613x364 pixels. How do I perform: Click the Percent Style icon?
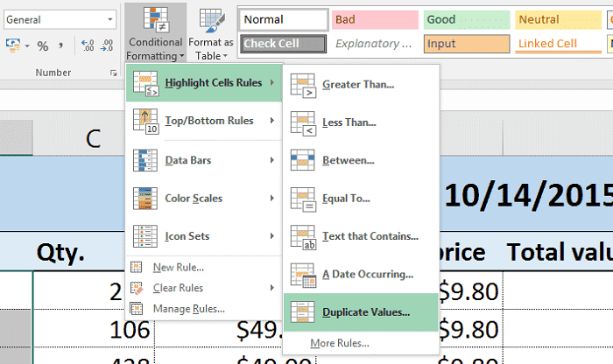41,45
